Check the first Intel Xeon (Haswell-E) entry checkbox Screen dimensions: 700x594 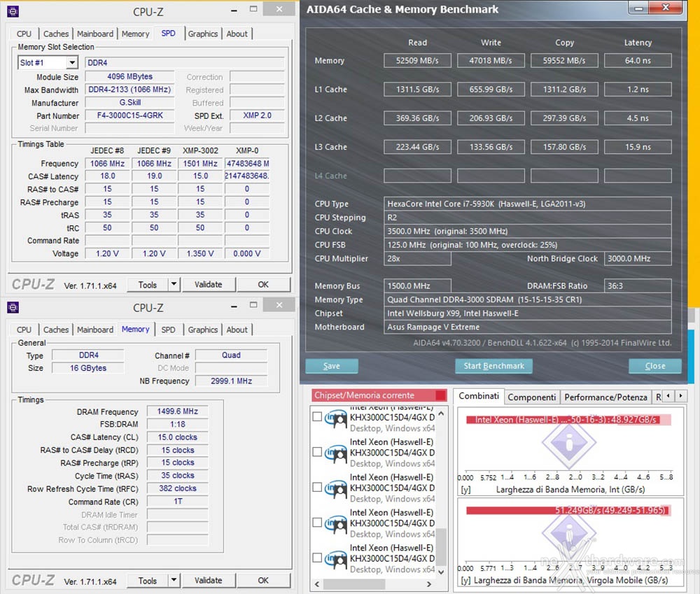click(317, 416)
